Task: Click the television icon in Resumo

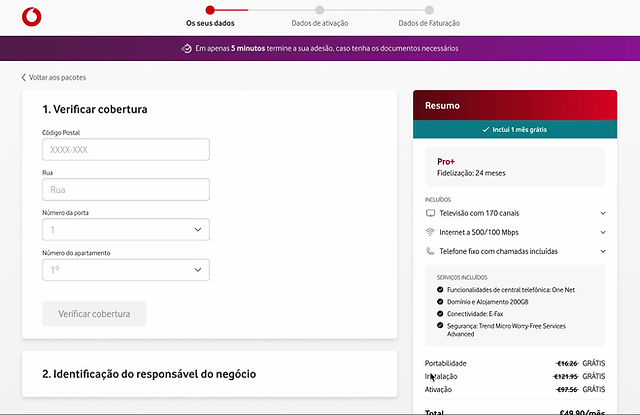Action: 430,213
